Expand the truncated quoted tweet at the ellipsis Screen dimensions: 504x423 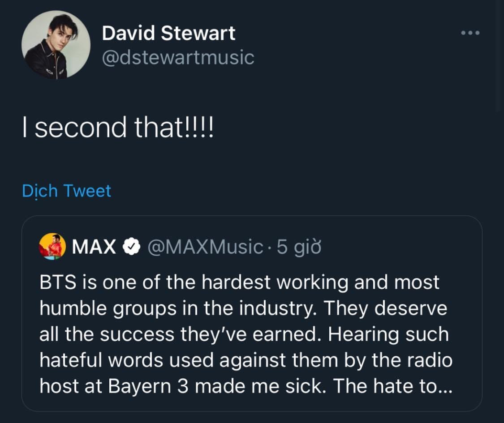444,387
